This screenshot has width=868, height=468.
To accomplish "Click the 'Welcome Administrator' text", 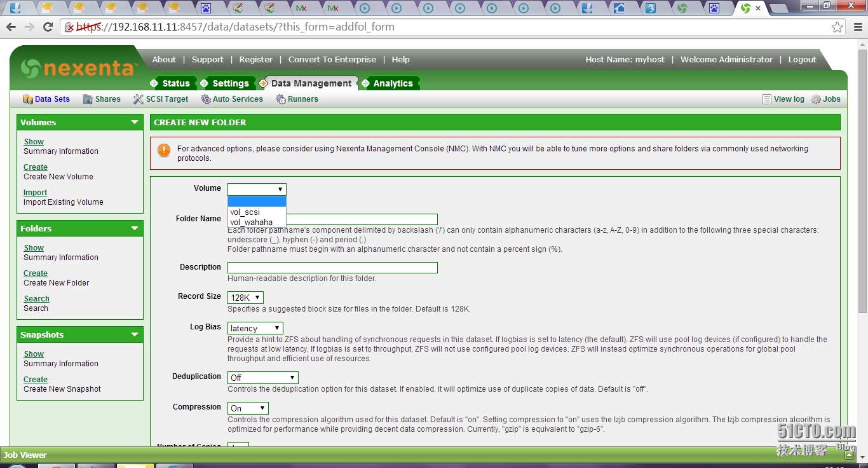I will pyautogui.click(x=726, y=59).
